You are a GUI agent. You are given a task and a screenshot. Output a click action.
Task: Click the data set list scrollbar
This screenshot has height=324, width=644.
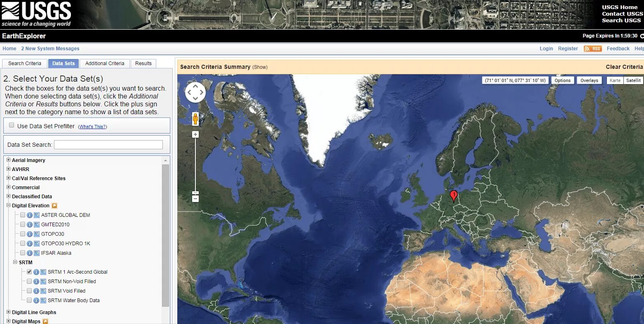click(166, 235)
